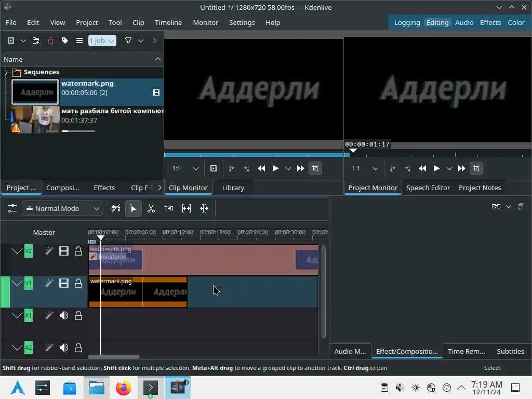Click the Filter funnel icon in bin
The height and width of the screenshot is (399, 532).
click(x=128, y=41)
